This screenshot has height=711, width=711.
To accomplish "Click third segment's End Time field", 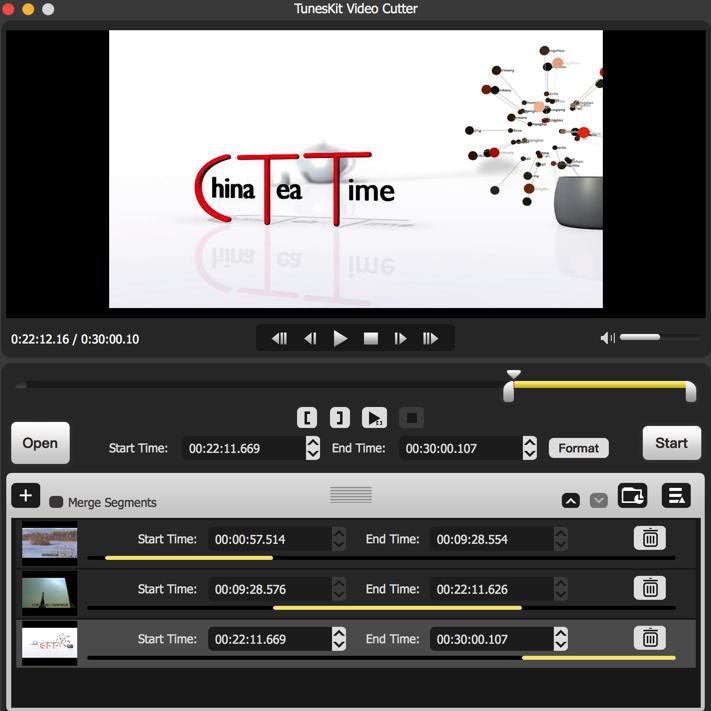I will tap(492, 638).
